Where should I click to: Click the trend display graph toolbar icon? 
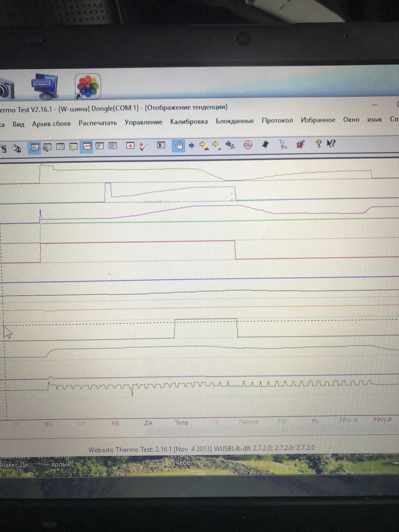click(x=87, y=146)
